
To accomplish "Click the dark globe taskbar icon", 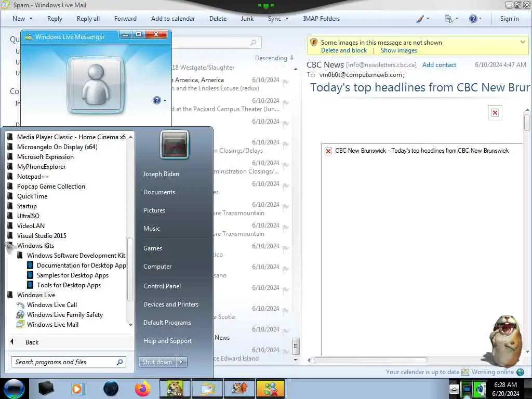I will [x=111, y=389].
